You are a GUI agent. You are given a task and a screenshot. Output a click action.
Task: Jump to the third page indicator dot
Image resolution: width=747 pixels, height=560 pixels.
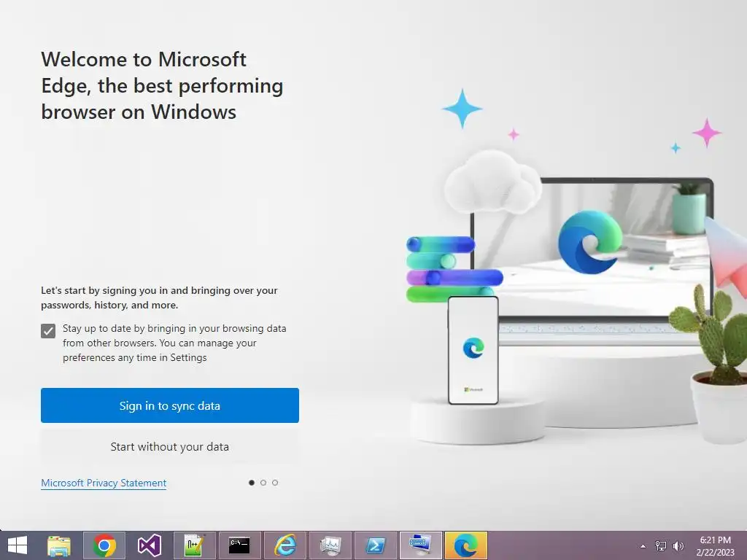275,483
